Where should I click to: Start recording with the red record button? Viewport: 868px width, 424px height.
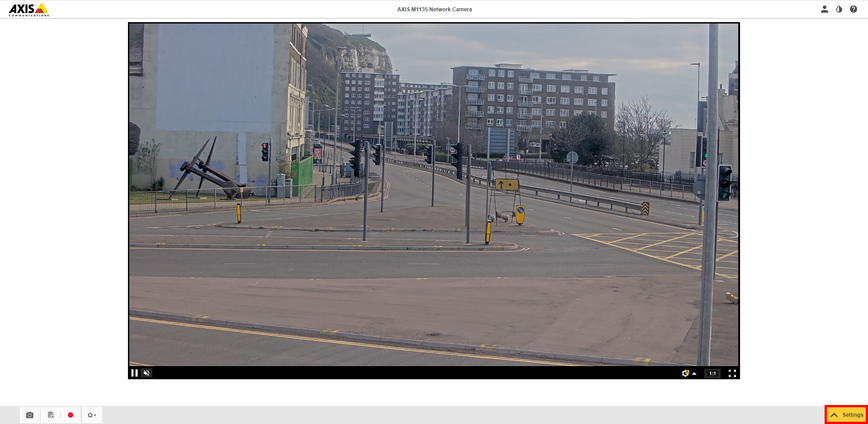click(71, 415)
